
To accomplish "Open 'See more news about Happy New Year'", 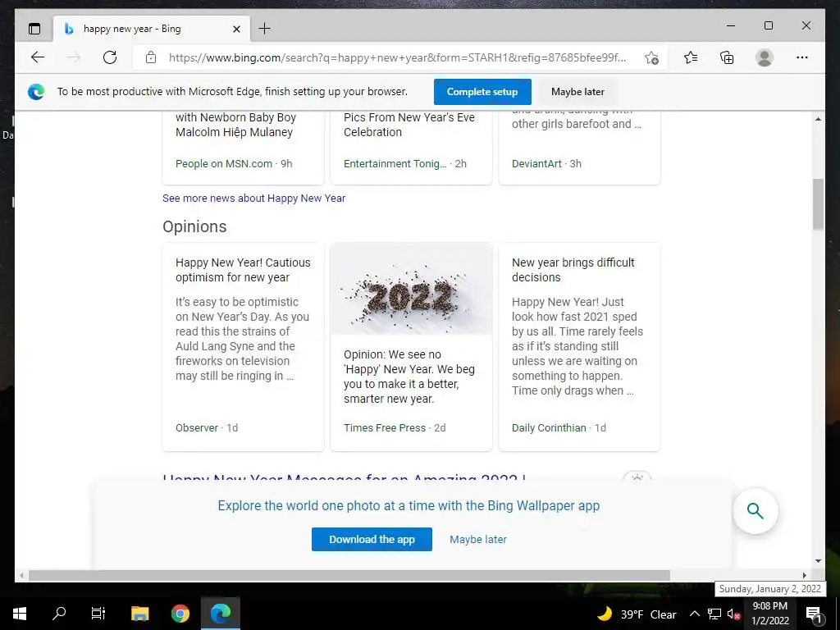I will [x=254, y=199].
